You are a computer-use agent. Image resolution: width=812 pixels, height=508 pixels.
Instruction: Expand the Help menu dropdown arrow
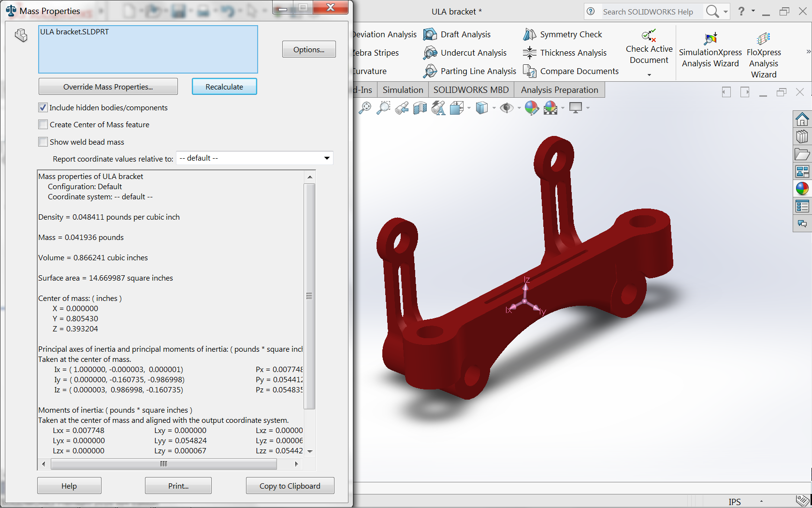(x=753, y=11)
